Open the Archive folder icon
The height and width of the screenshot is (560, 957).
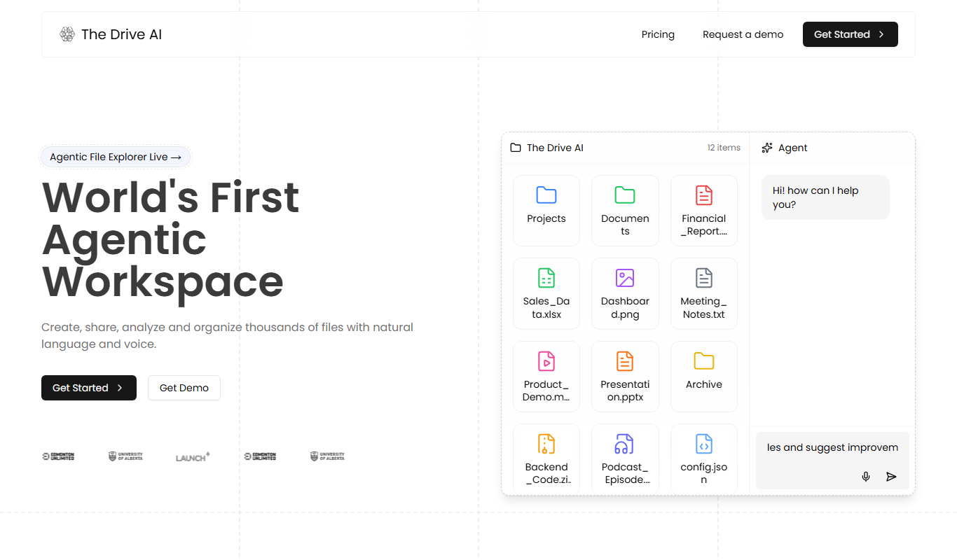tap(704, 360)
